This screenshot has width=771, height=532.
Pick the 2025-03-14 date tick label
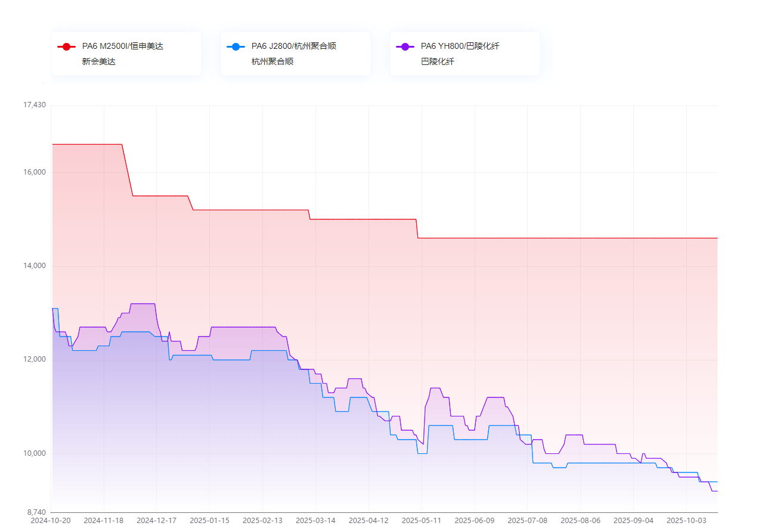pos(315,520)
